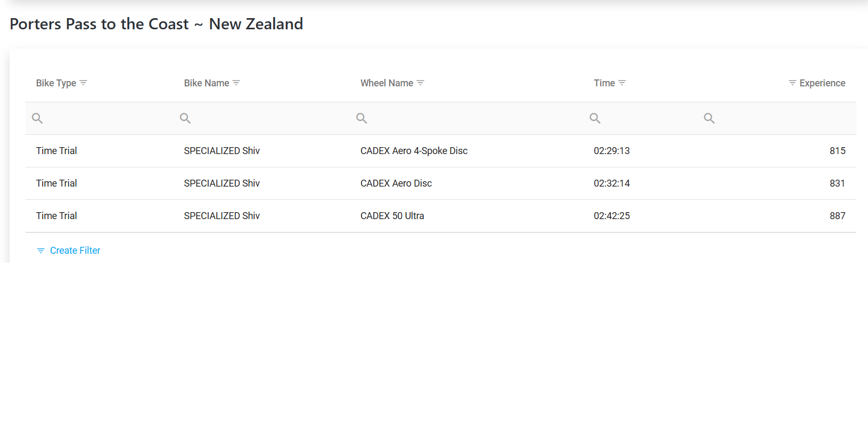868x435 pixels.
Task: Open the Bike Type column filter icon
Action: 83,83
